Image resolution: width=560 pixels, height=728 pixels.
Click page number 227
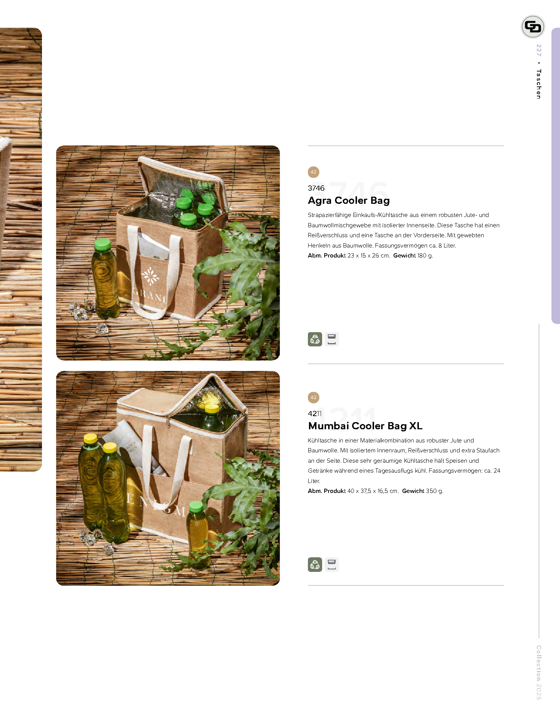coord(539,50)
